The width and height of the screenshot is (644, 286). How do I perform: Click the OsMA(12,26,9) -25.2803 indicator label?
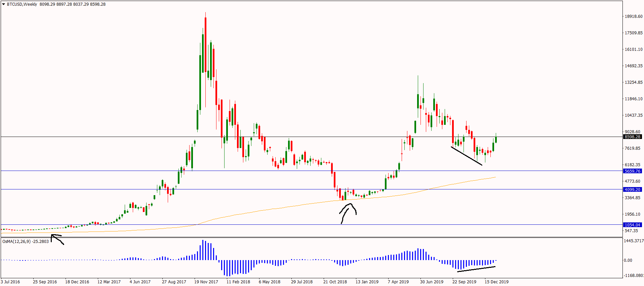26,241
